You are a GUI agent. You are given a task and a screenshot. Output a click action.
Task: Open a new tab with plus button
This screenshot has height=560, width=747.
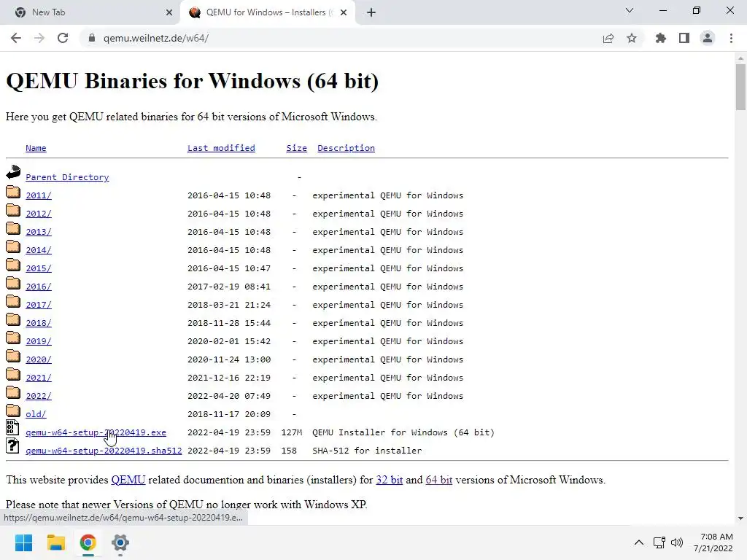(x=371, y=12)
